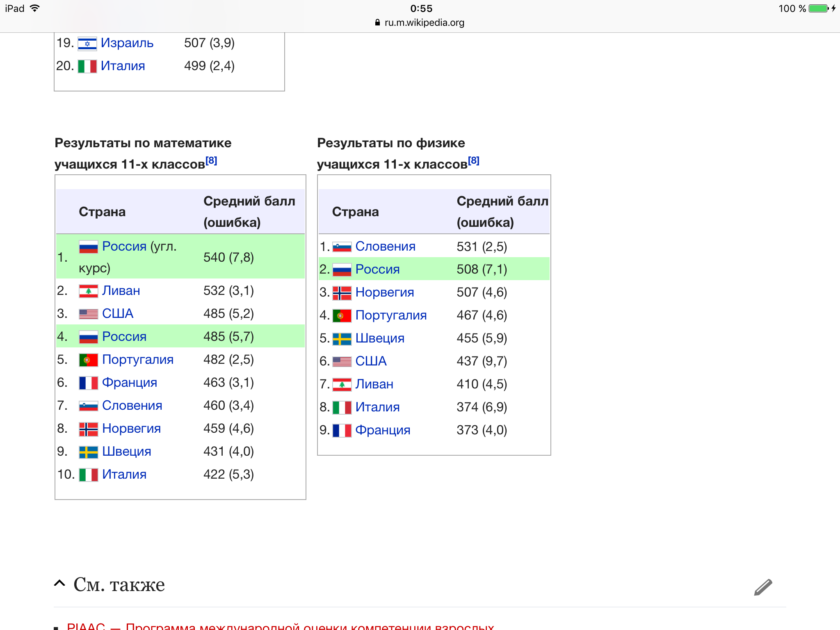Tap the Wi-Fi status icon
Viewport: 840px width, 630px height.
35,8
